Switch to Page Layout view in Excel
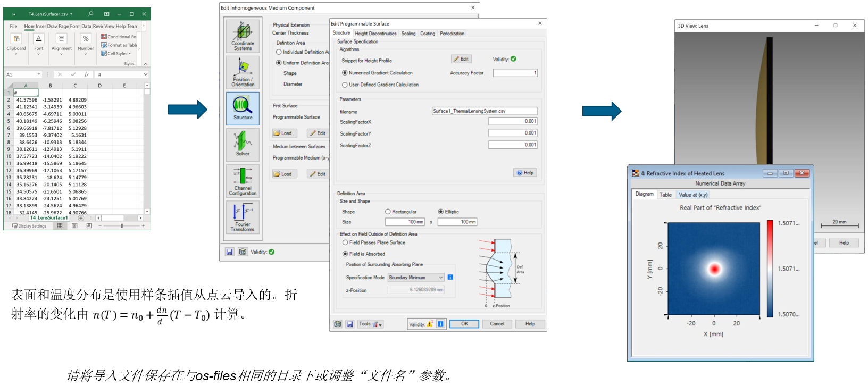The width and height of the screenshot is (868, 385). (74, 226)
